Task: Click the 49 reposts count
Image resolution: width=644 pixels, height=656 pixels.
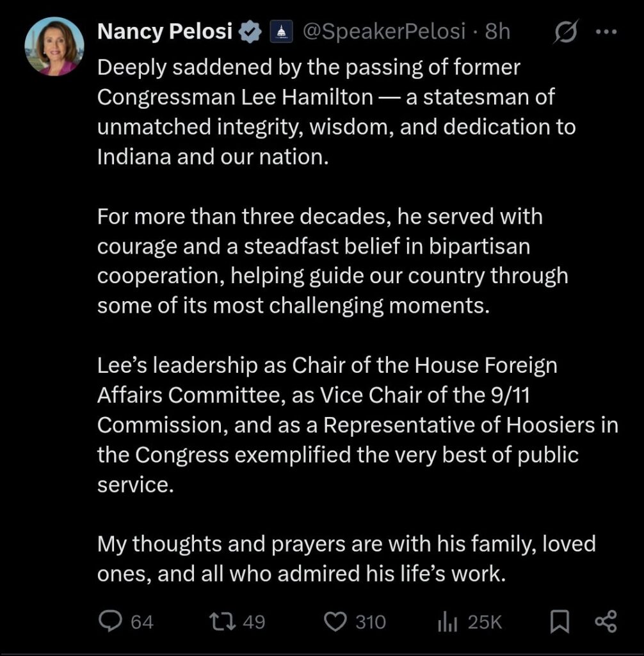Action: coord(254,621)
